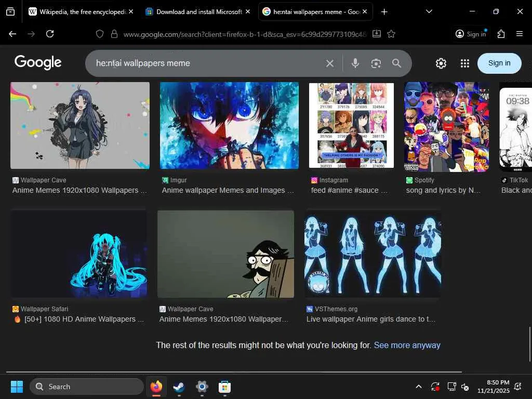Viewport: 532px width, 399px height.
Task: Close the Google search tab
Action: coord(365,11)
